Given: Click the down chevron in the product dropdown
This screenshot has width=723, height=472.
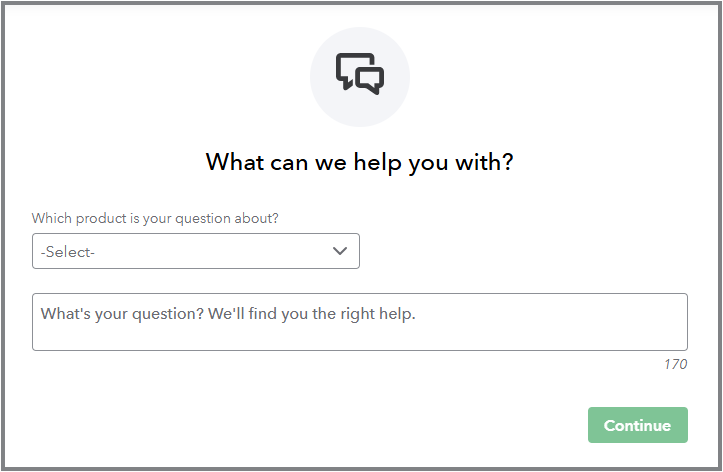Looking at the screenshot, I should pyautogui.click(x=340, y=251).
